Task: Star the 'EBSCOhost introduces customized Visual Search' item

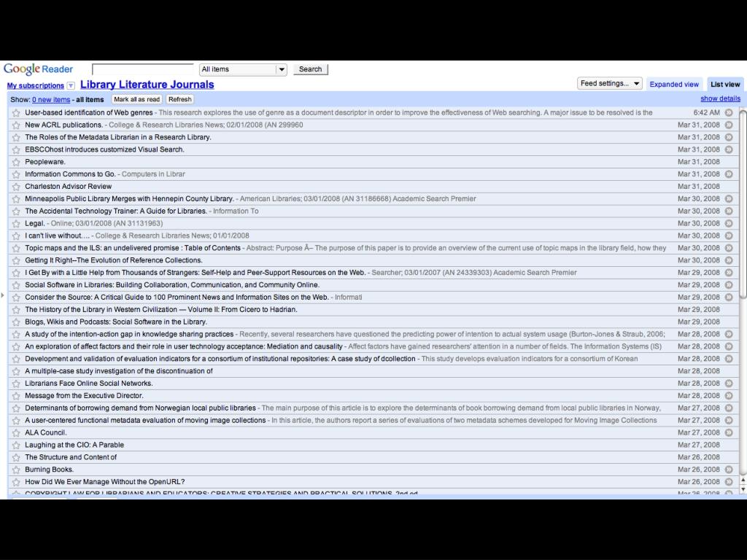Action: (16, 150)
